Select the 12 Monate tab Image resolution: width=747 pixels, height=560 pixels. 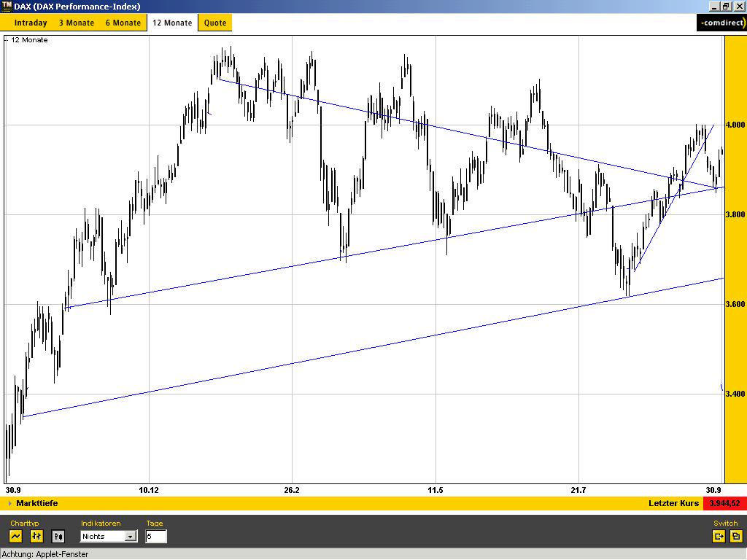point(172,23)
